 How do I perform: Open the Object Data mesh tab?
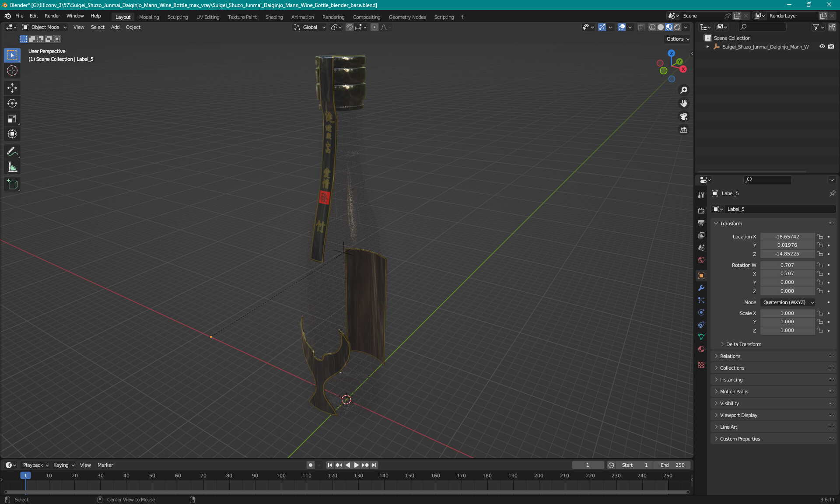pos(701,337)
